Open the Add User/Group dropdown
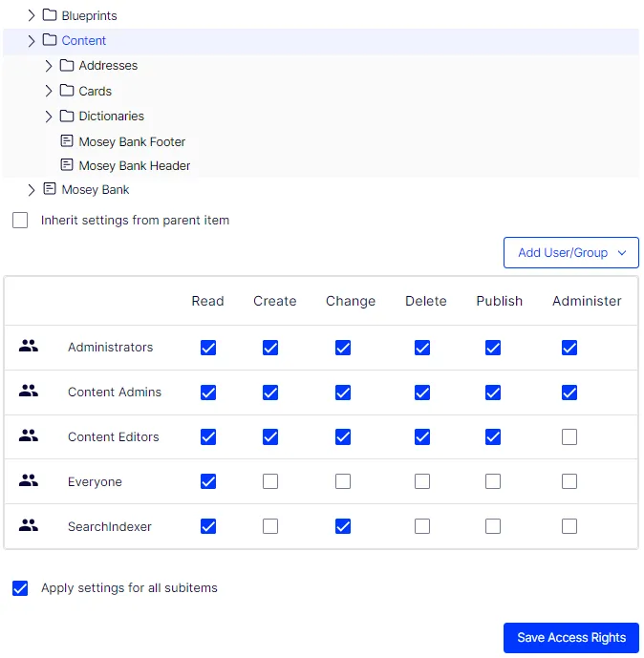This screenshot has width=644, height=658. tap(571, 253)
